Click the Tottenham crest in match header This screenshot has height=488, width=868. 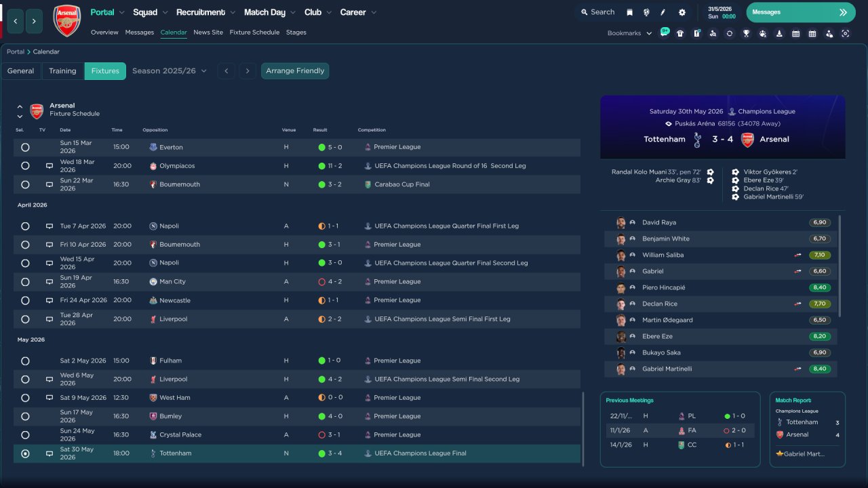click(x=697, y=140)
